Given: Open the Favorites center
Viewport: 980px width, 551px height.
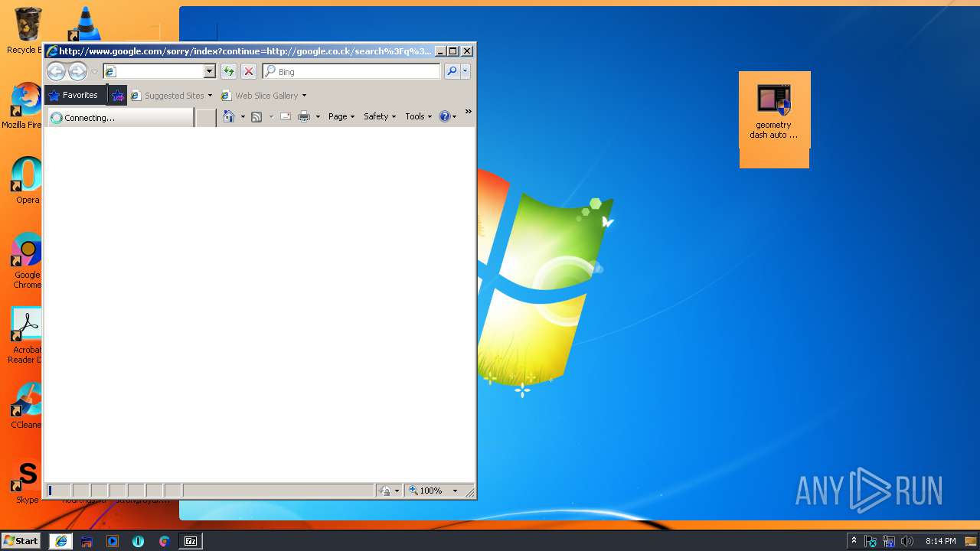Looking at the screenshot, I should point(75,95).
